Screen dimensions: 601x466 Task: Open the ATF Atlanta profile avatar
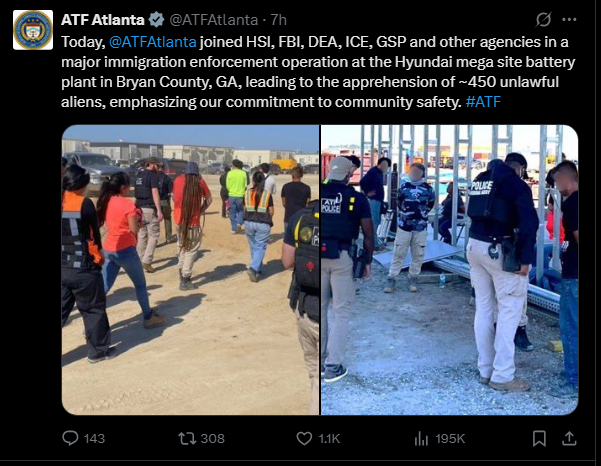(x=33, y=30)
